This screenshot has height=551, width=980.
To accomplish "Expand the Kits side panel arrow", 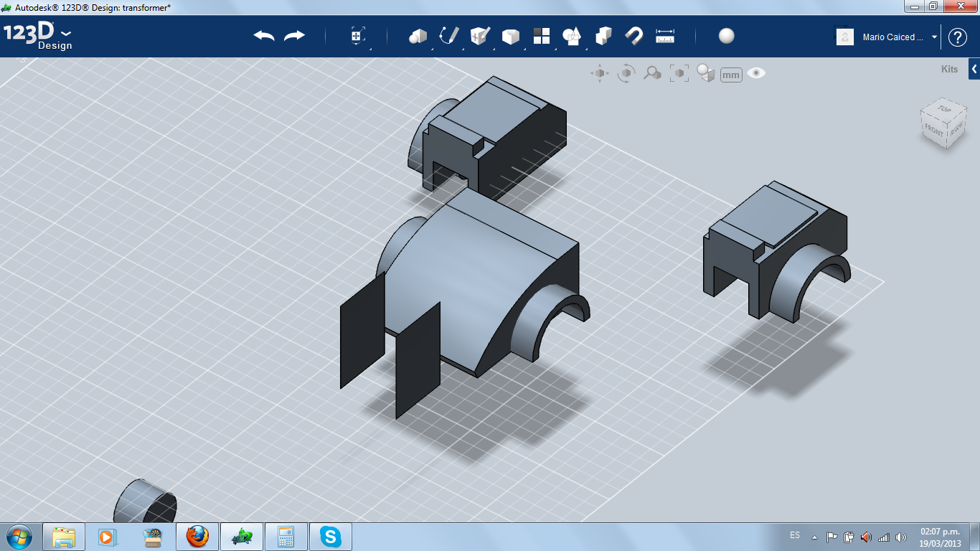I will click(x=974, y=70).
